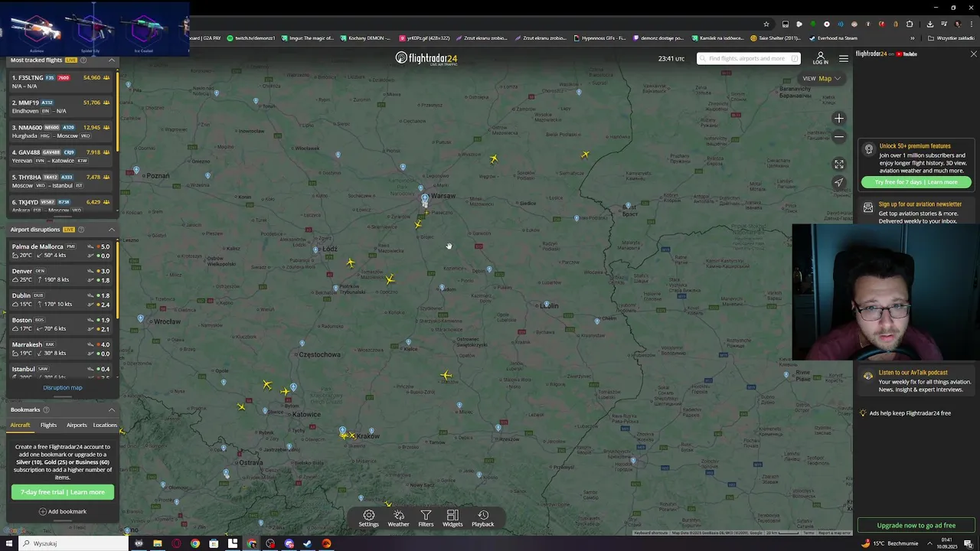Open Listen to our AvTalk podcast item
The width and height of the screenshot is (980, 551).
(916, 381)
